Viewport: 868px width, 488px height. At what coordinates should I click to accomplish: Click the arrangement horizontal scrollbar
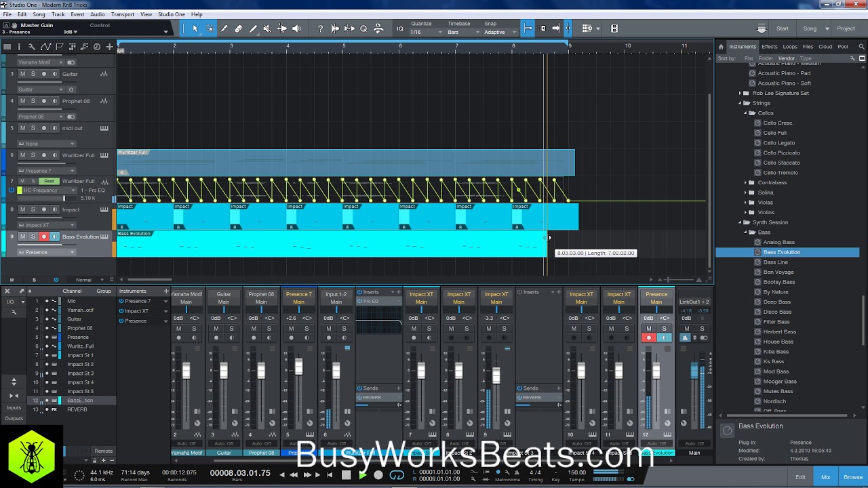(150, 279)
